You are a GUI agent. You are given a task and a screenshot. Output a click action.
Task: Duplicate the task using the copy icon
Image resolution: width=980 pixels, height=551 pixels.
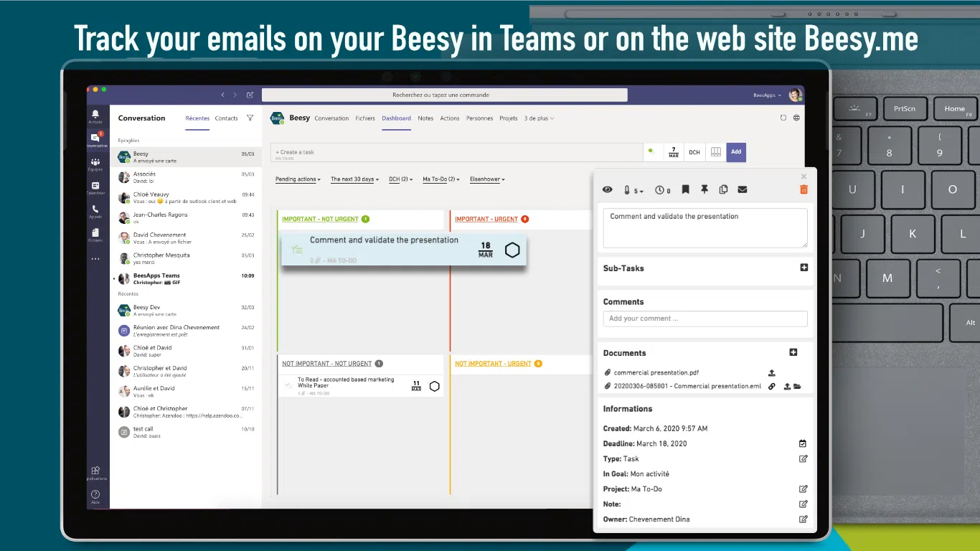pos(723,189)
